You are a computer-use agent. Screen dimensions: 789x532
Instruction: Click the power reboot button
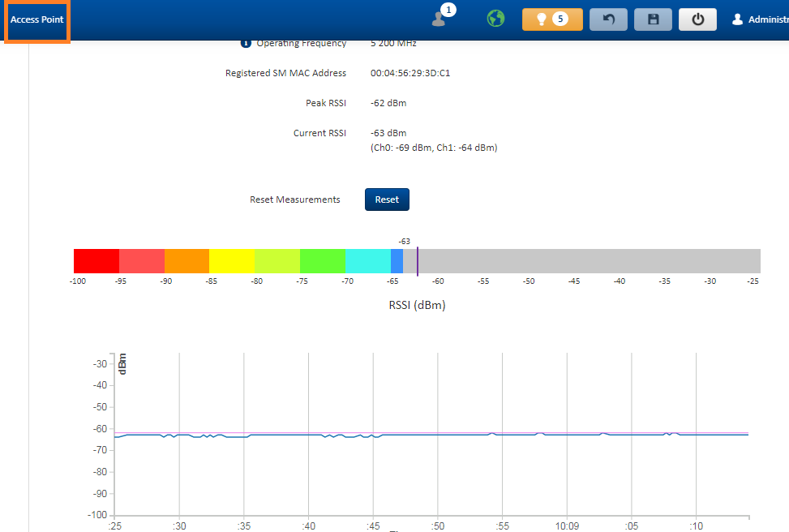coord(697,19)
